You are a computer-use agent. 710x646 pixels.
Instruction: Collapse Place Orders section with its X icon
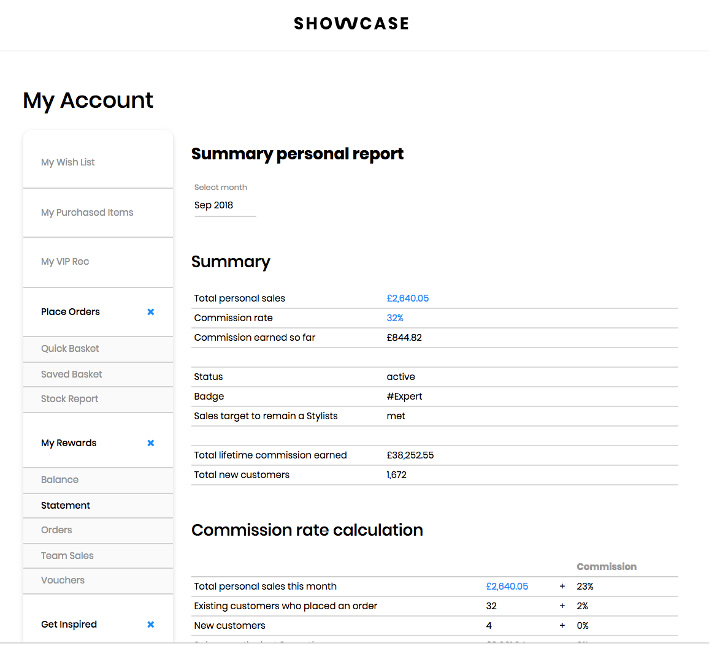pyautogui.click(x=151, y=312)
